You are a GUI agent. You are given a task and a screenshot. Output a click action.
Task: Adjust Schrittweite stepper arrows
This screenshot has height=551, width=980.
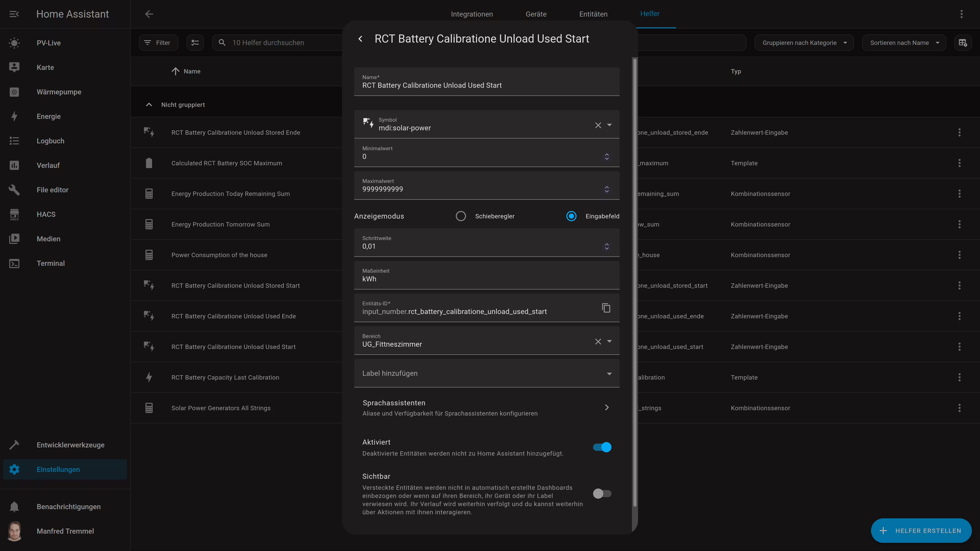607,246
